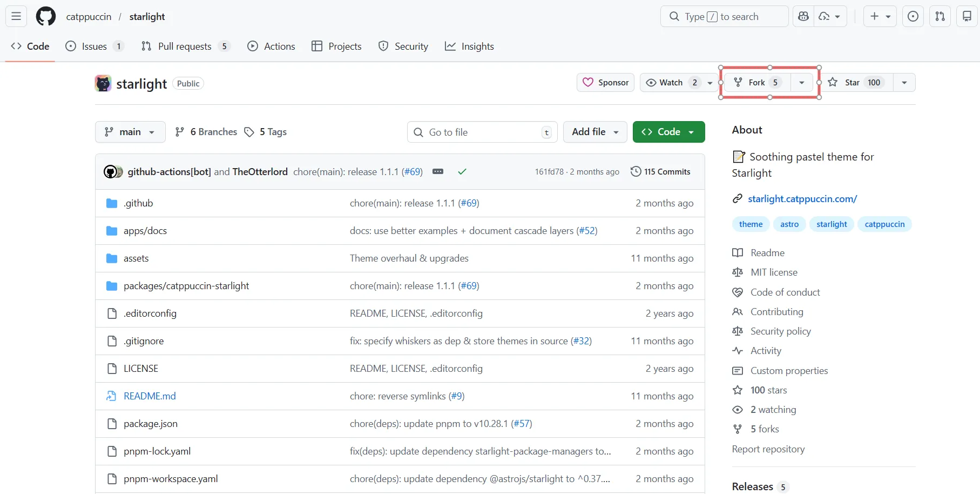Open the package.json file
Image resolution: width=980 pixels, height=494 pixels.
151,424
